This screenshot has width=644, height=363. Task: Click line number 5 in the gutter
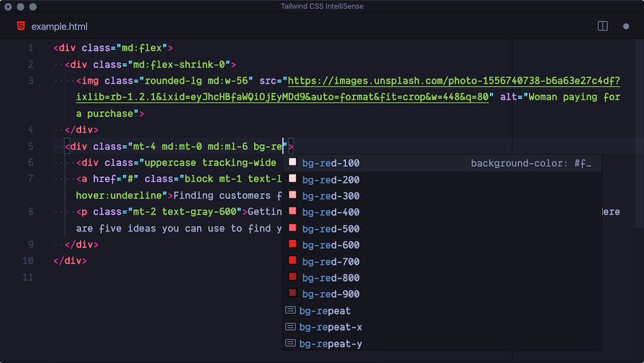point(30,146)
